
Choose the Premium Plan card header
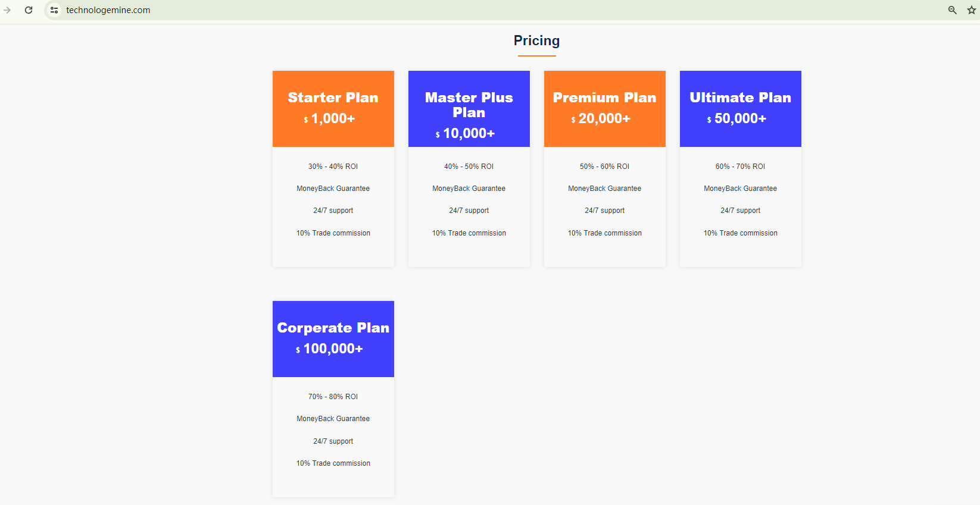pyautogui.click(x=604, y=98)
